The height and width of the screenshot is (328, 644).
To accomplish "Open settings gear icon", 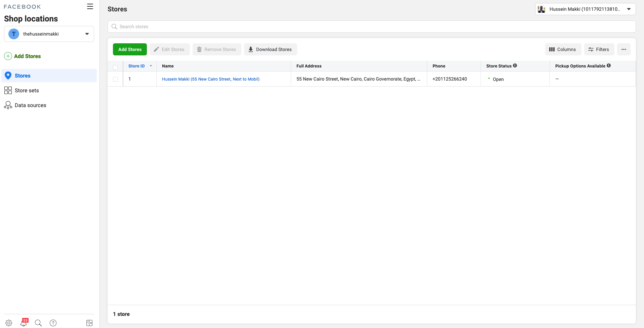I will click(x=9, y=323).
